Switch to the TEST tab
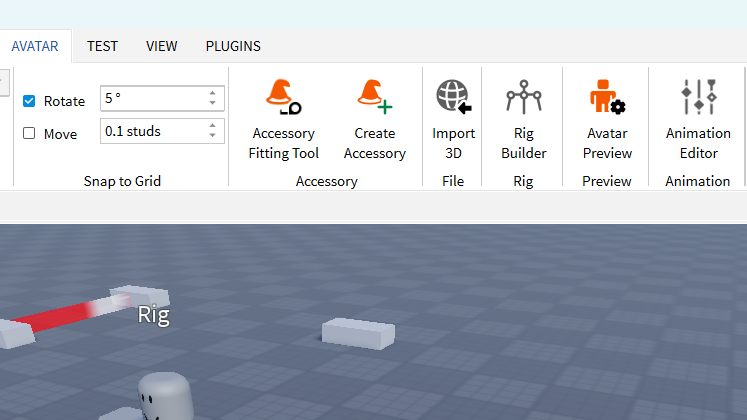Image resolution: width=747 pixels, height=420 pixels. point(102,46)
